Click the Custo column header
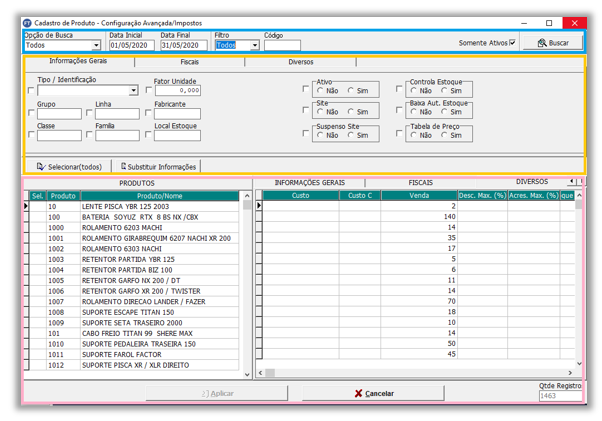 pos(301,195)
